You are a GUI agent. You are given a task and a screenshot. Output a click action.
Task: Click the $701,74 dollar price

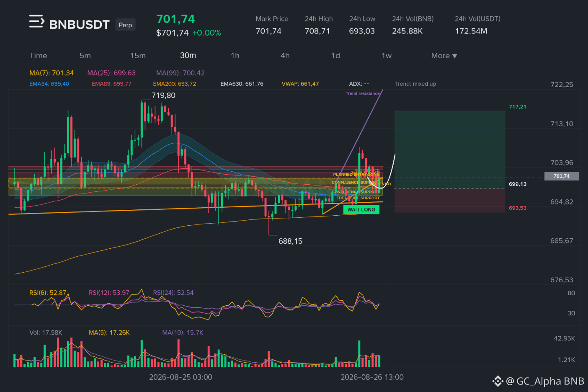[x=172, y=33]
